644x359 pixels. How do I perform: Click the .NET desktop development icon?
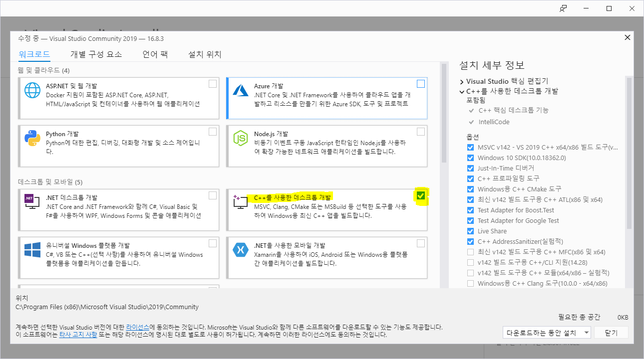click(32, 202)
